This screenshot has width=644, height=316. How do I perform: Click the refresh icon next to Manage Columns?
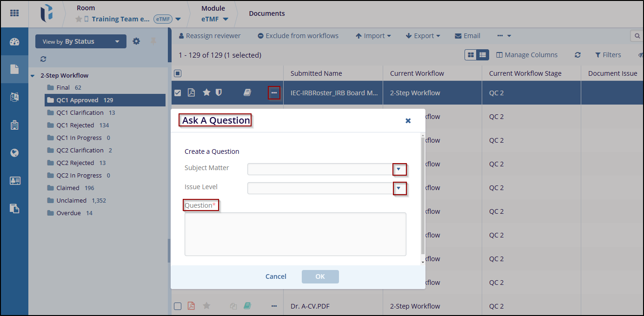pos(578,55)
